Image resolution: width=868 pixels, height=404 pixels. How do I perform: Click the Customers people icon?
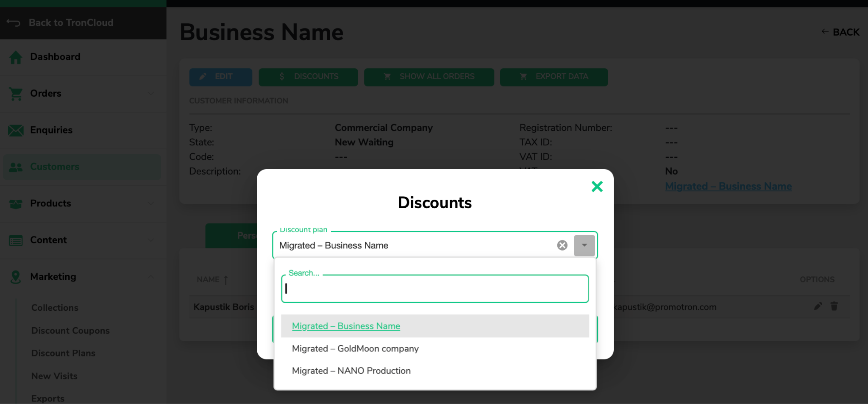click(x=16, y=167)
